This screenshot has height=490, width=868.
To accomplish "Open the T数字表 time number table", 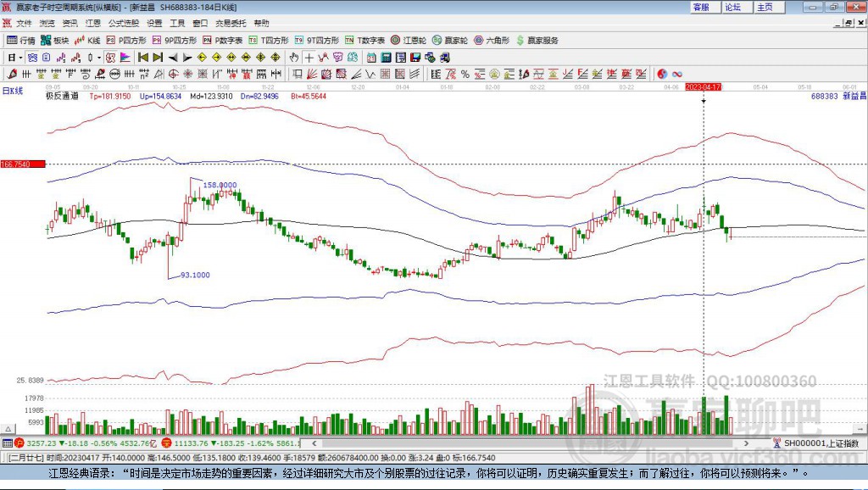I will click(x=364, y=41).
